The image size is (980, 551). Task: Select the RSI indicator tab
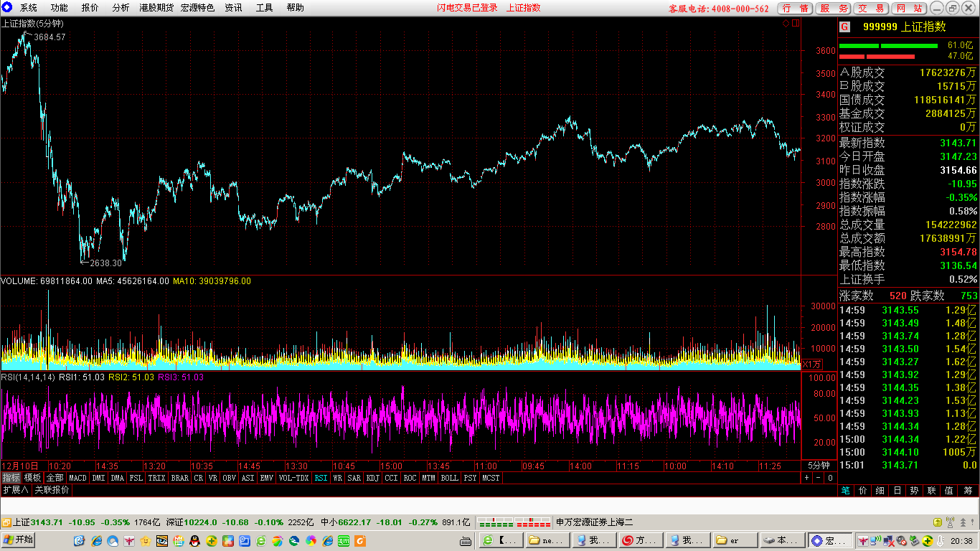321,478
